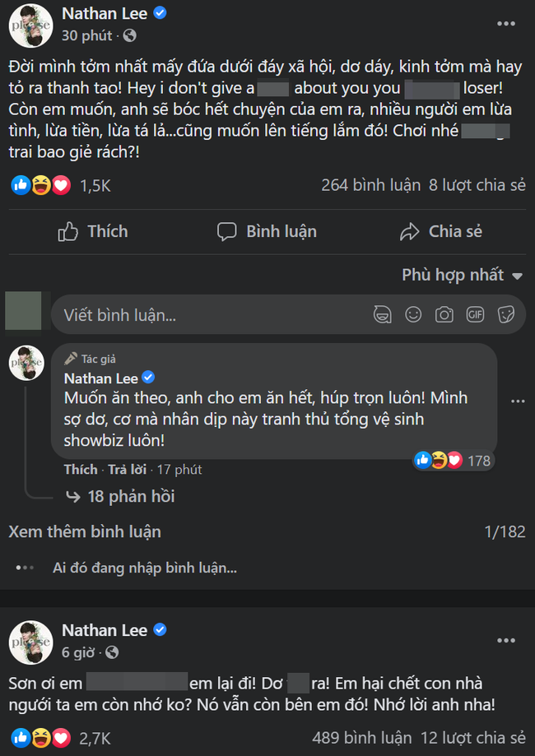Open the 'Phù hợp nhất' sort dropdown
This screenshot has width=535, height=756.
click(x=463, y=275)
